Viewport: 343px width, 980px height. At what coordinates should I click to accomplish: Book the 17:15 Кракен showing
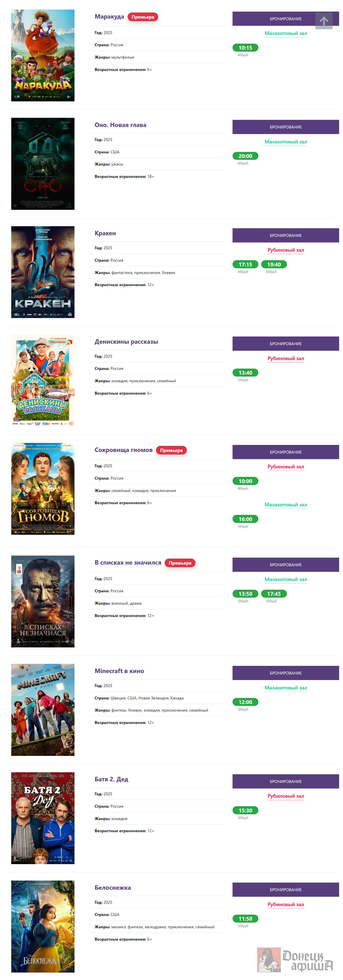245,264
